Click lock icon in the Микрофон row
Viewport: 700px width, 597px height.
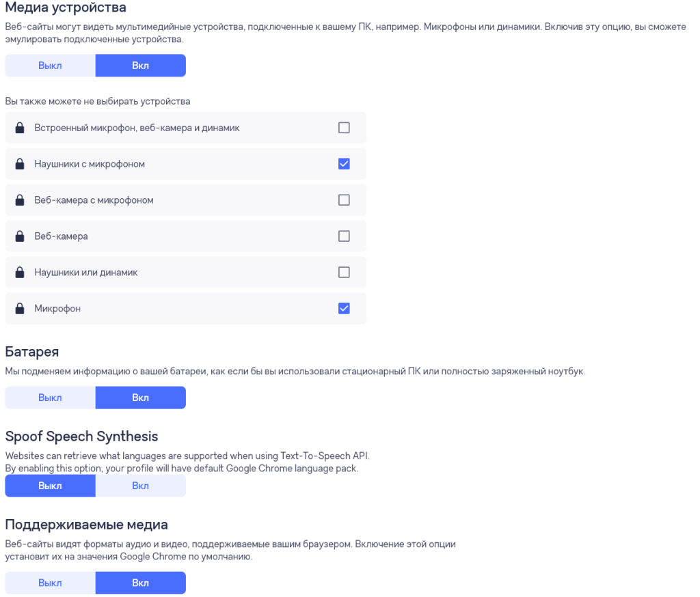click(x=20, y=309)
